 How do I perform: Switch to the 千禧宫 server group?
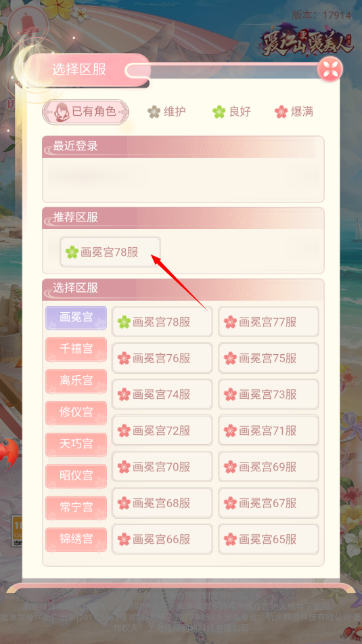pos(76,349)
